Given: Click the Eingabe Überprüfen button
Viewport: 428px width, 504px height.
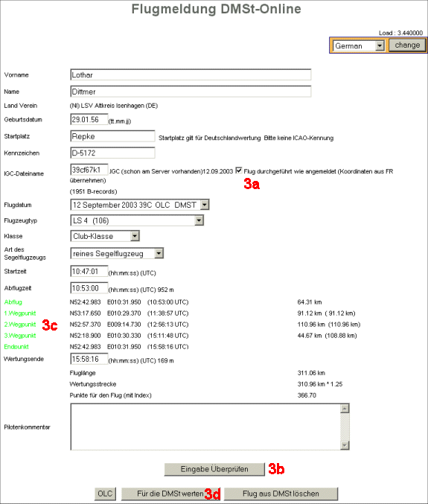Looking at the screenshot, I should click(x=214, y=469).
